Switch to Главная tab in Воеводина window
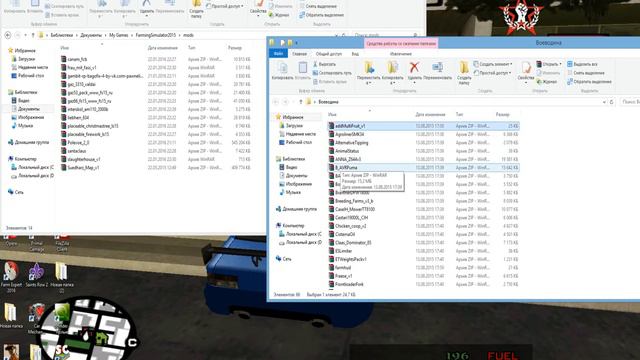 coord(299,54)
